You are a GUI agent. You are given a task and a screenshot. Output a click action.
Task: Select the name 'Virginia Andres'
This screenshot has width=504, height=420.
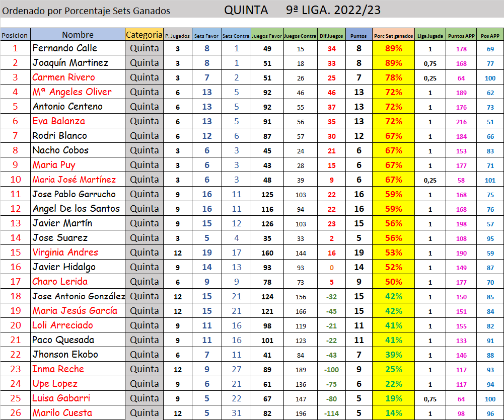(x=65, y=253)
